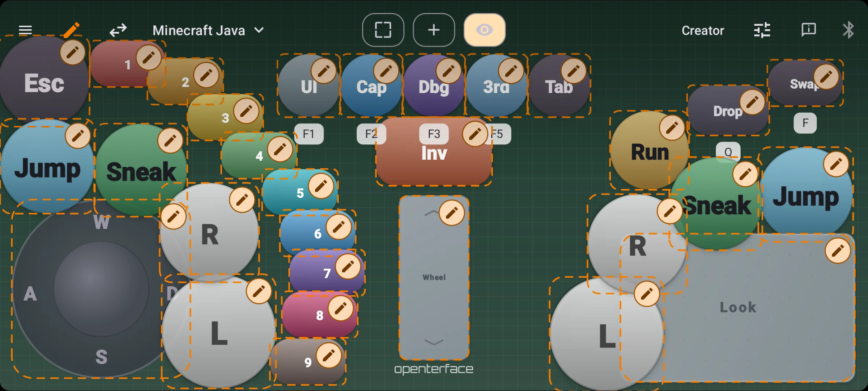Edit the left Jump button pencil
This screenshot has height=391, width=868.
tap(78, 136)
